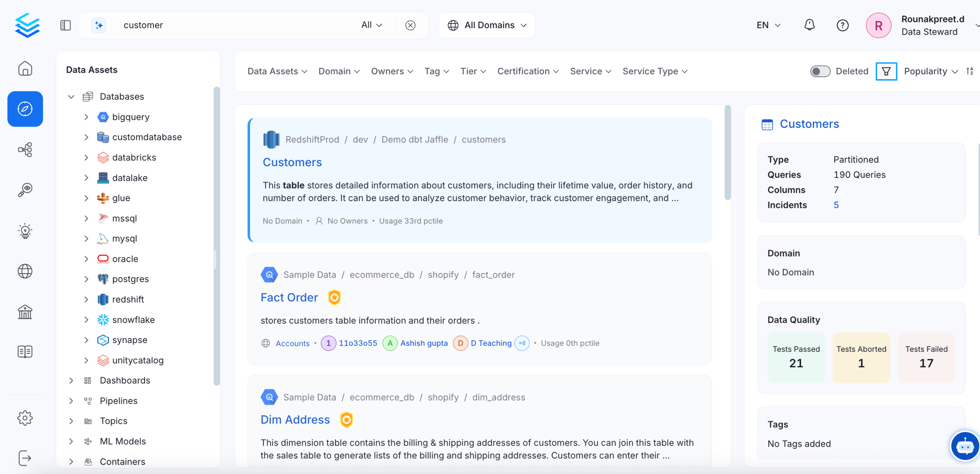
Task: Toggle the Deleted switch
Action: pyautogui.click(x=820, y=71)
